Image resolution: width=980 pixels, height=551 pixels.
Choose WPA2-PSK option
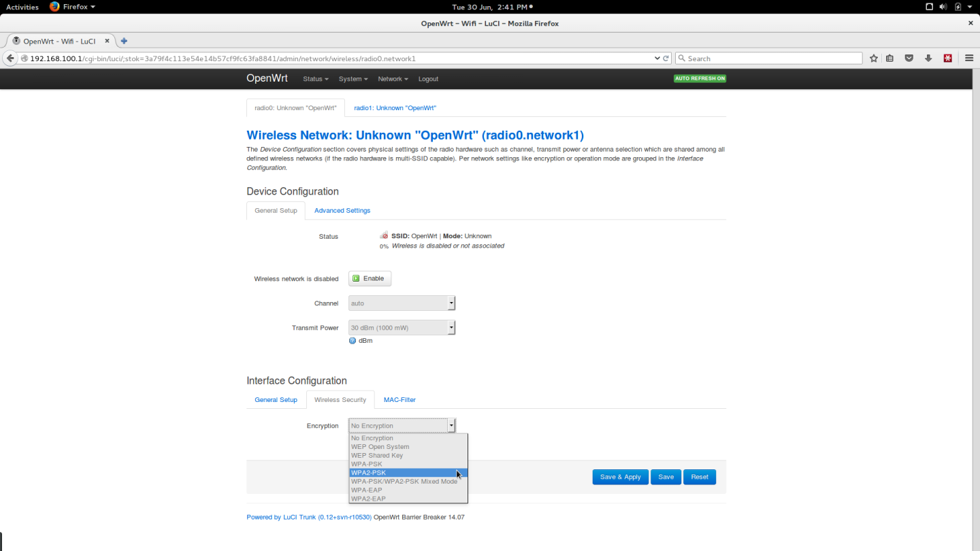point(408,473)
